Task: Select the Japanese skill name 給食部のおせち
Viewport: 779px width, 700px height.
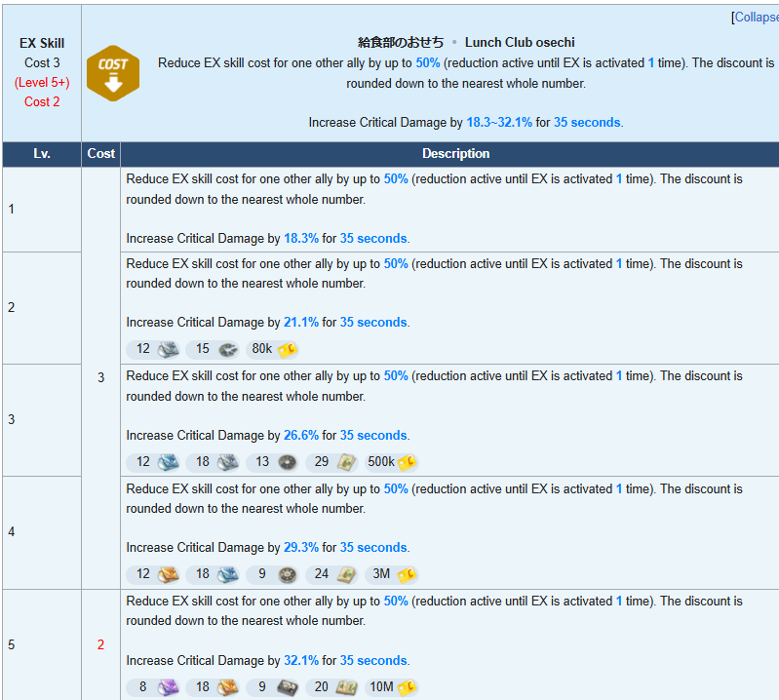Action: point(401,43)
